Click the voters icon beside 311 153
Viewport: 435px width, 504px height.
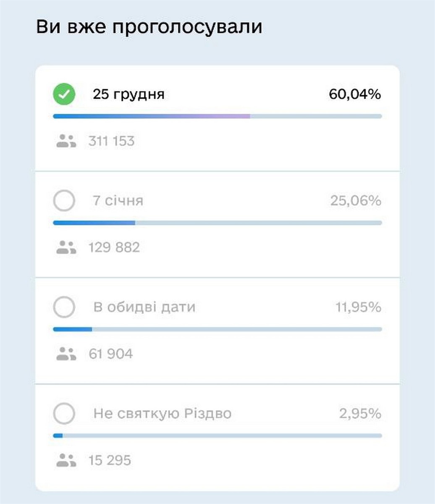[x=66, y=141]
